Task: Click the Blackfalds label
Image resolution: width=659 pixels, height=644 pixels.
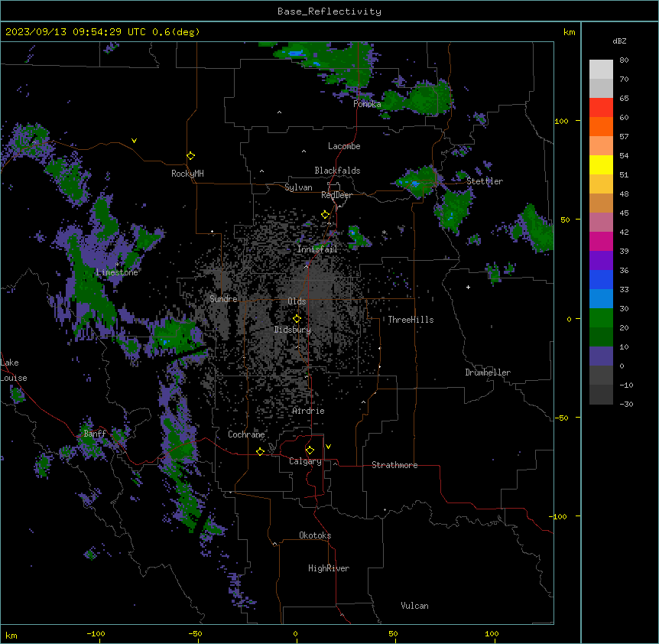Action: pyautogui.click(x=337, y=171)
